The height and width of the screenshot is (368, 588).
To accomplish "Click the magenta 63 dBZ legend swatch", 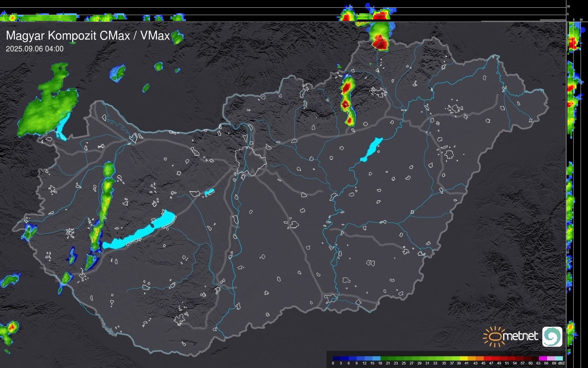I will tap(543, 358).
